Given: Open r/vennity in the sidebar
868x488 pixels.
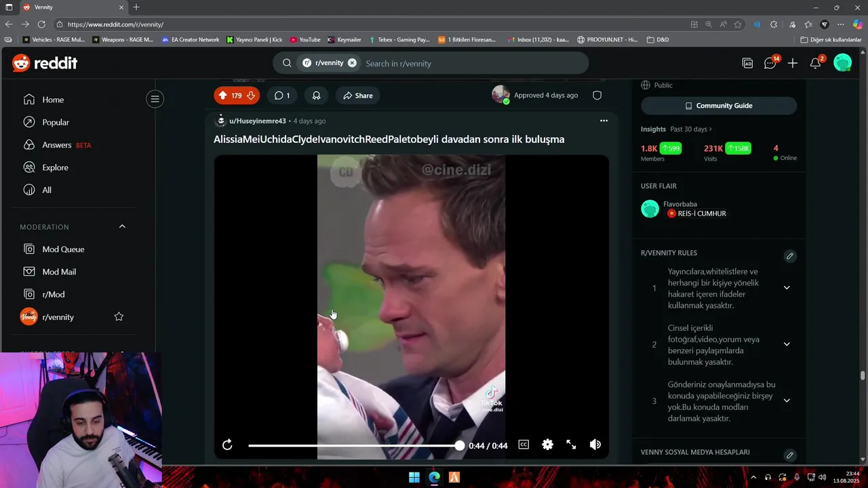Looking at the screenshot, I should click(x=58, y=317).
